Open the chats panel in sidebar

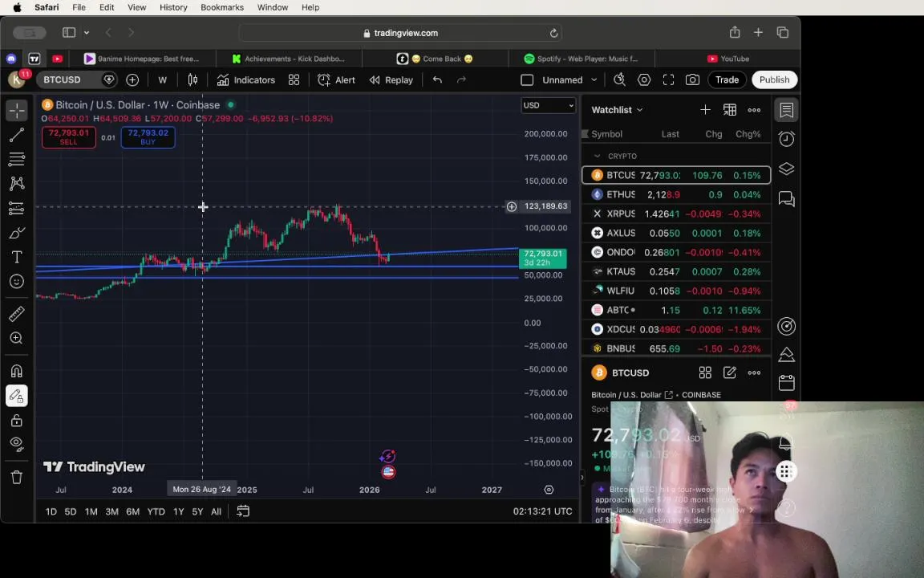(787, 199)
